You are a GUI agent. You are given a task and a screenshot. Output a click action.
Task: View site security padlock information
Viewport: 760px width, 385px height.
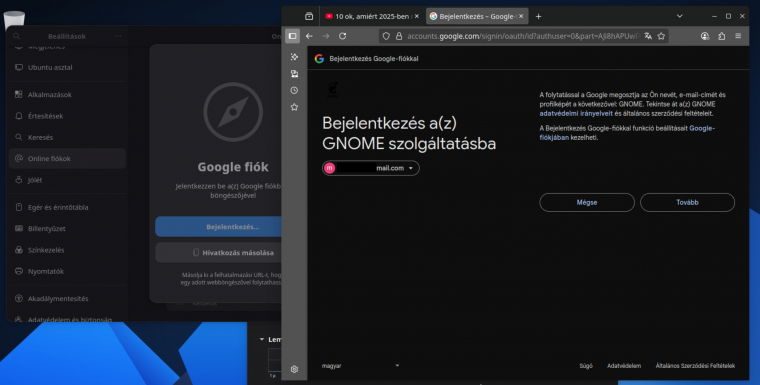[399, 36]
